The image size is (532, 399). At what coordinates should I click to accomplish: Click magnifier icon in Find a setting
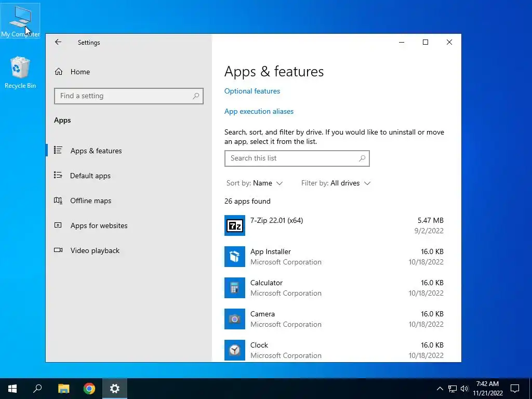(x=196, y=96)
